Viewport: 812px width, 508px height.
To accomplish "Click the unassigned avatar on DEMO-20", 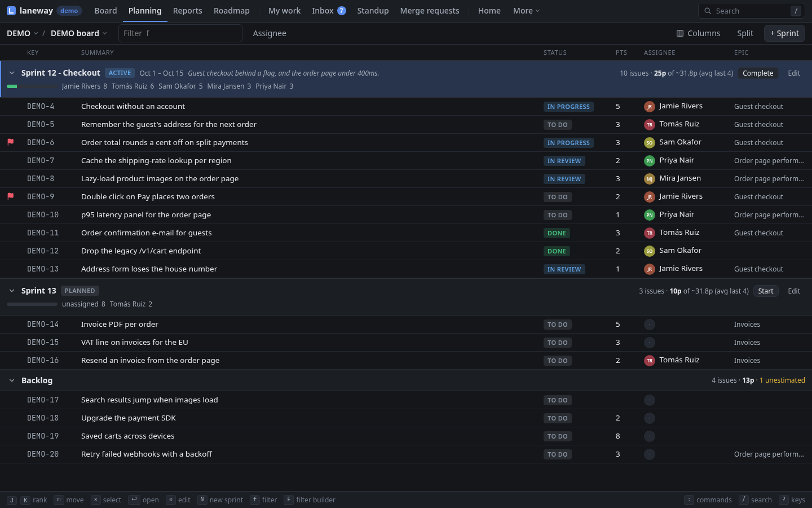I will pyautogui.click(x=650, y=454).
